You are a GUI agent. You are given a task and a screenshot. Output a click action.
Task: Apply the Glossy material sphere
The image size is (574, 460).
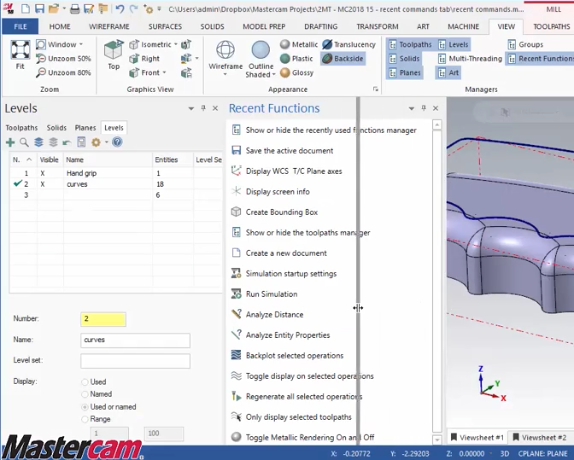pyautogui.click(x=285, y=73)
